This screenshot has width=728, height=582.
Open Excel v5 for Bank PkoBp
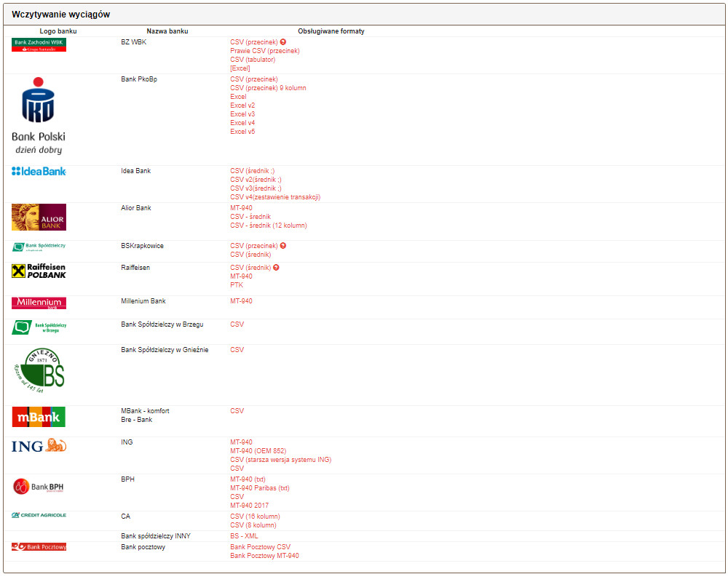coord(242,132)
